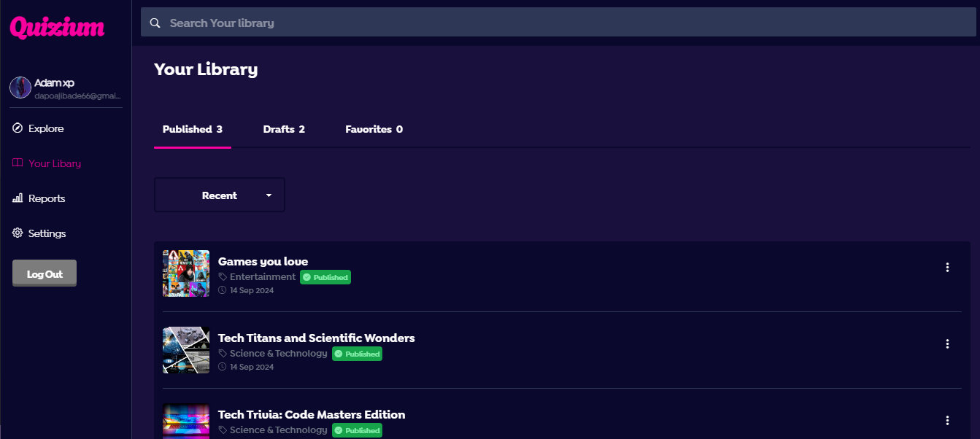Screen dimensions: 980x439
Task: Click Science & Technology under Tech Trivia
Action: point(279,430)
